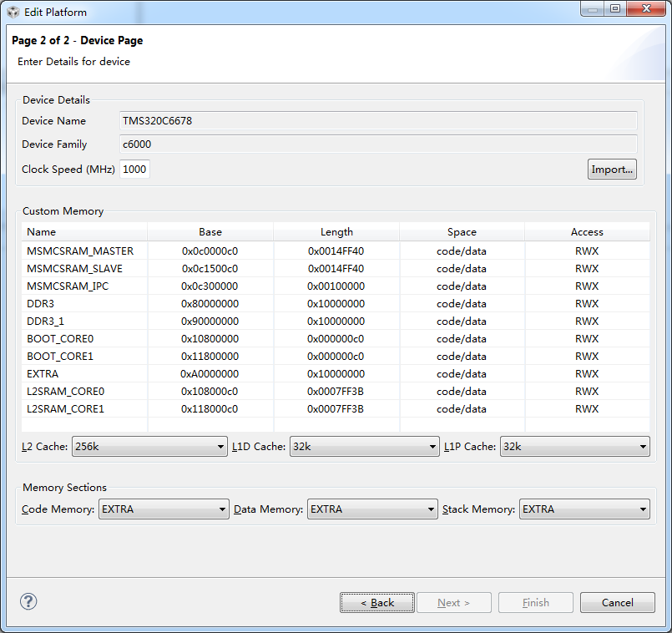This screenshot has width=672, height=633.
Task: Click the Base column header
Action: pyautogui.click(x=210, y=231)
